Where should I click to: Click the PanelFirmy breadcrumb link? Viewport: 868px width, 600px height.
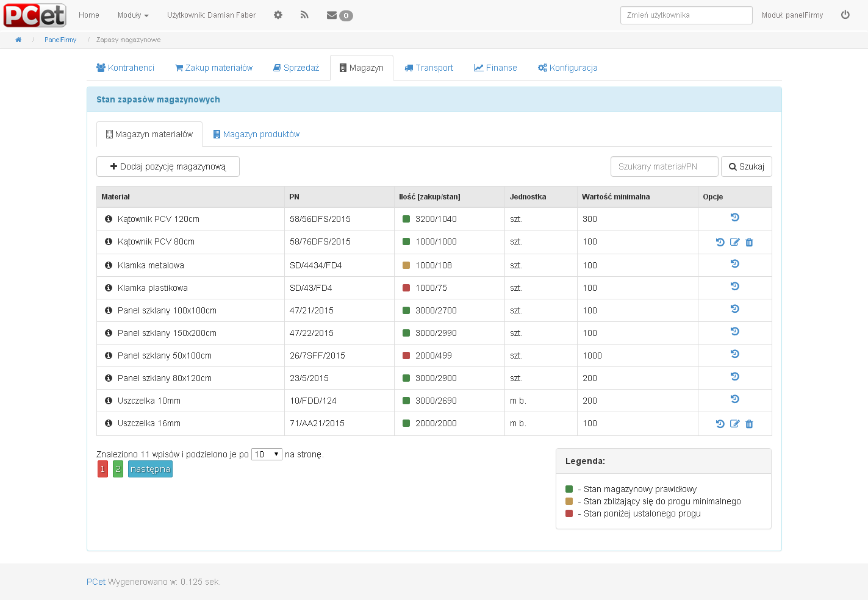point(60,40)
